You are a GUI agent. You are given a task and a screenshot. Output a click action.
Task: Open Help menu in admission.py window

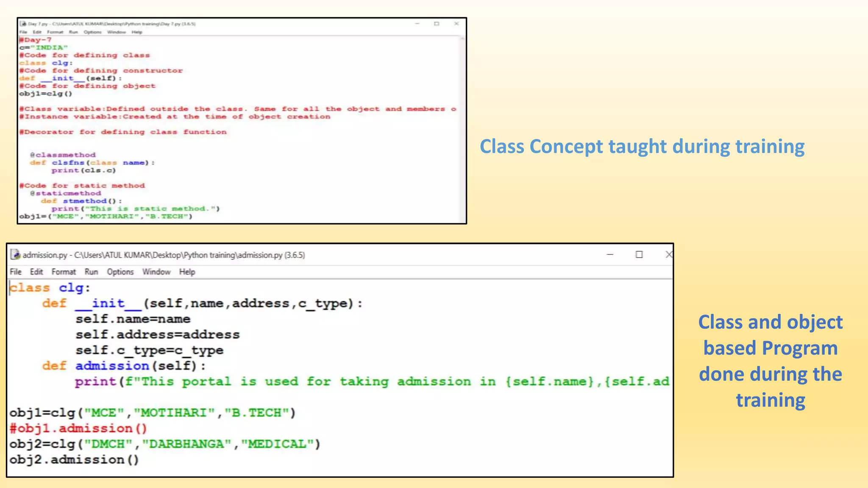187,272
